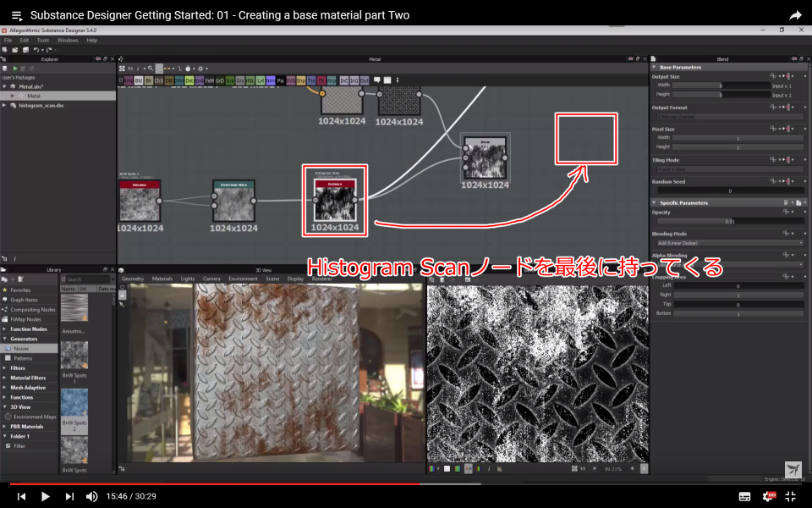Screen dimensions: 812x508
Task: Add a Grayscale Conversion node via Gry
Action: point(239,81)
